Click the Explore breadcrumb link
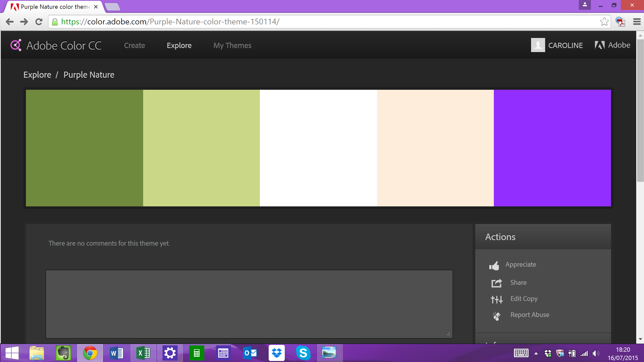The width and height of the screenshot is (644, 362). [37, 75]
